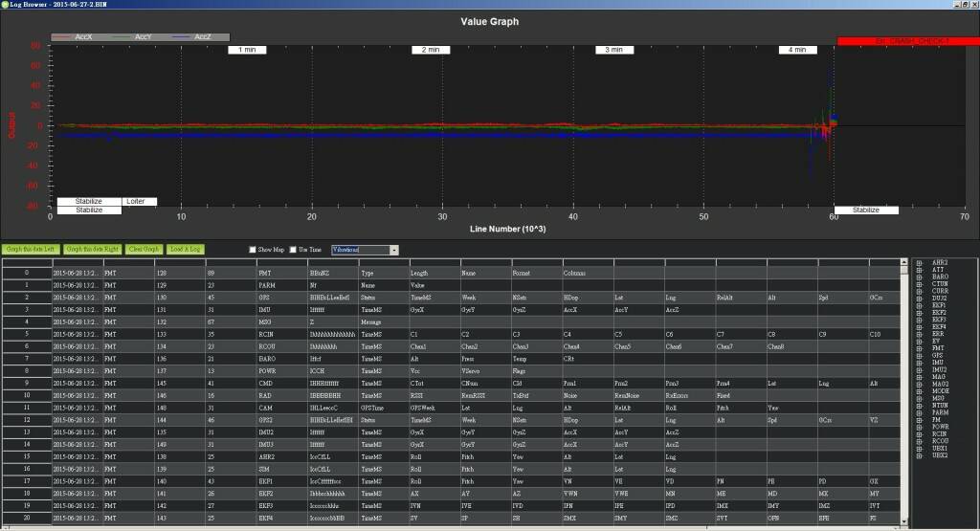Click the Graph this data Left button
This screenshot has width=980, height=531.
(31, 250)
